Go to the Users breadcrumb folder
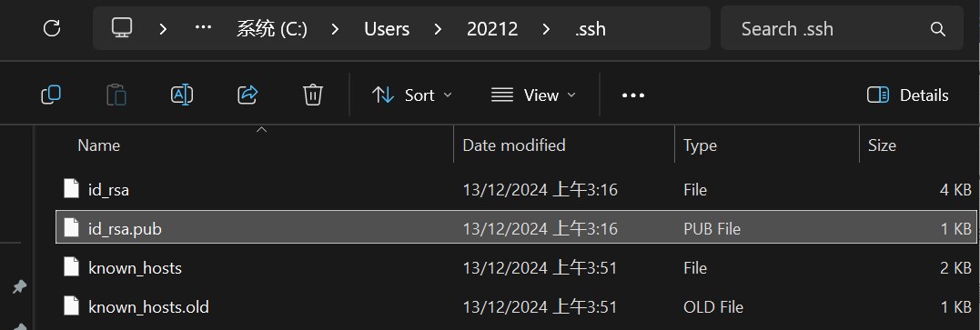 [387, 29]
